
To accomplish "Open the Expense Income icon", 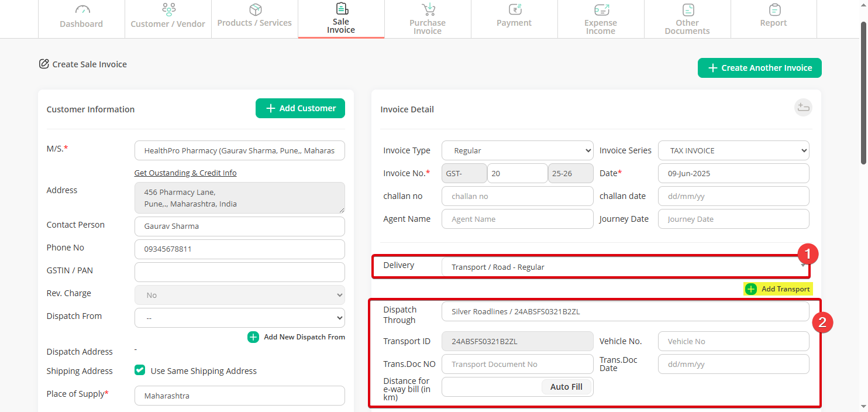I will (601, 9).
